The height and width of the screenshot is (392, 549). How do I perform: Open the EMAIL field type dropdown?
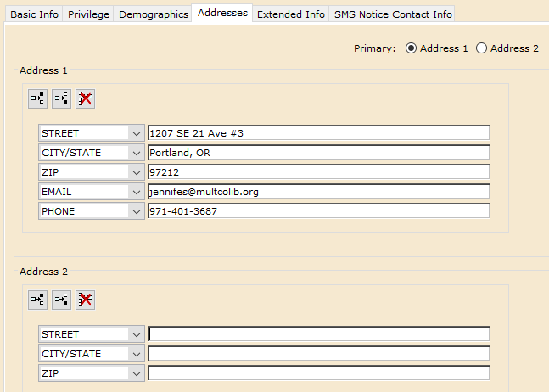136,192
